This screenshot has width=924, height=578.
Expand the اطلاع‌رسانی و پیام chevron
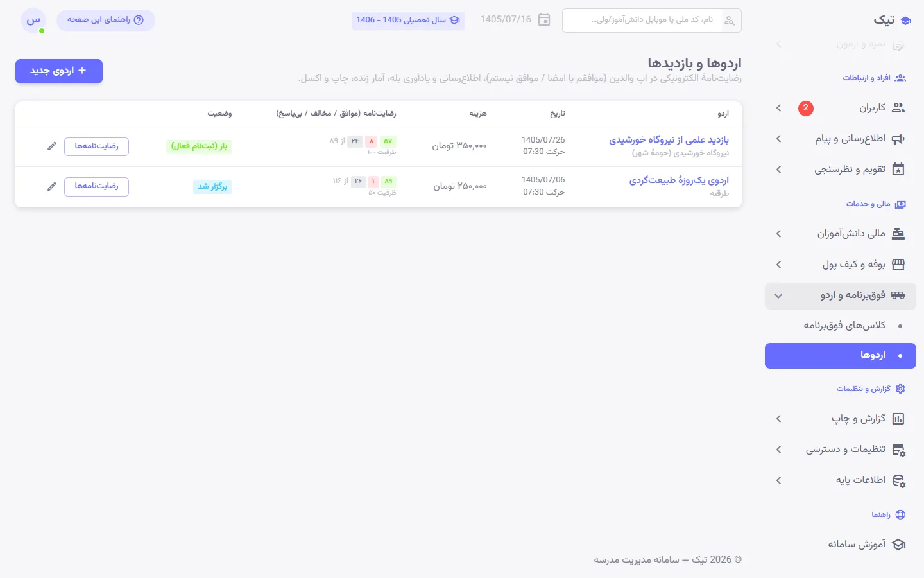coord(778,139)
